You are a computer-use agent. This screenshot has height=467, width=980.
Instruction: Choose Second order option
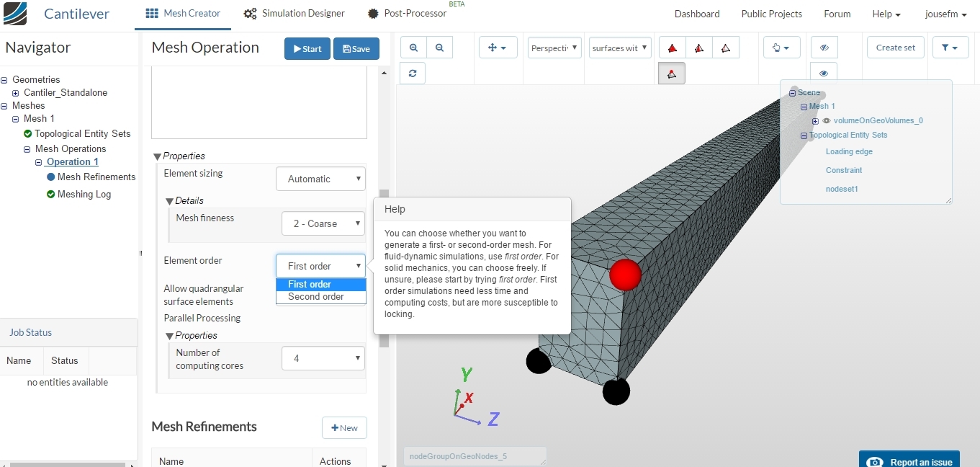pos(321,297)
